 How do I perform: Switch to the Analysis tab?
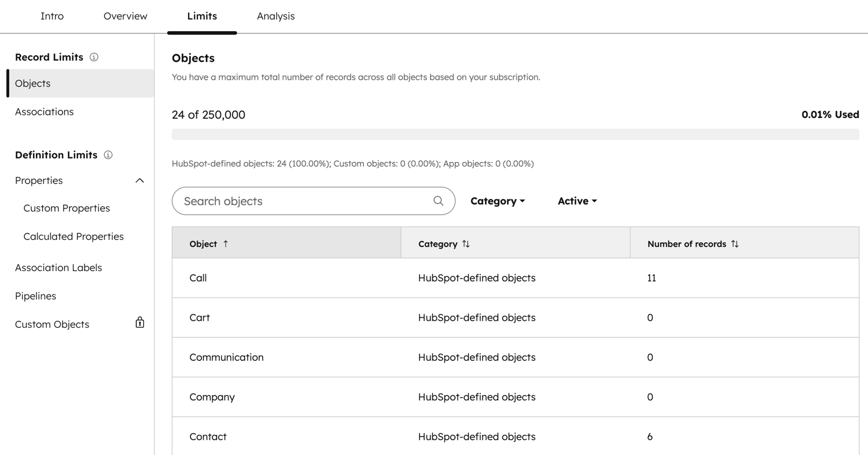(276, 16)
